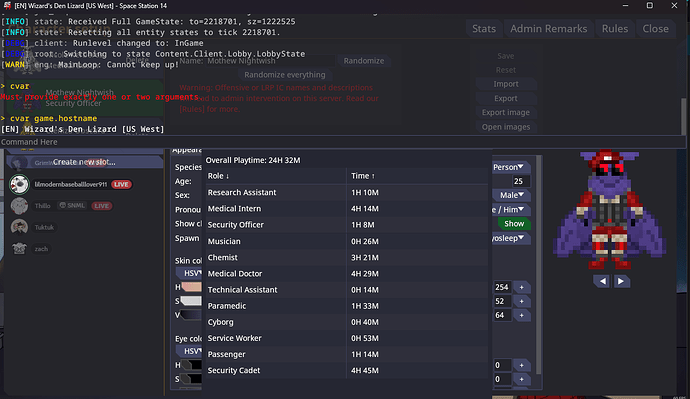Click the Reset button
The width and height of the screenshot is (690, 399).
click(506, 70)
